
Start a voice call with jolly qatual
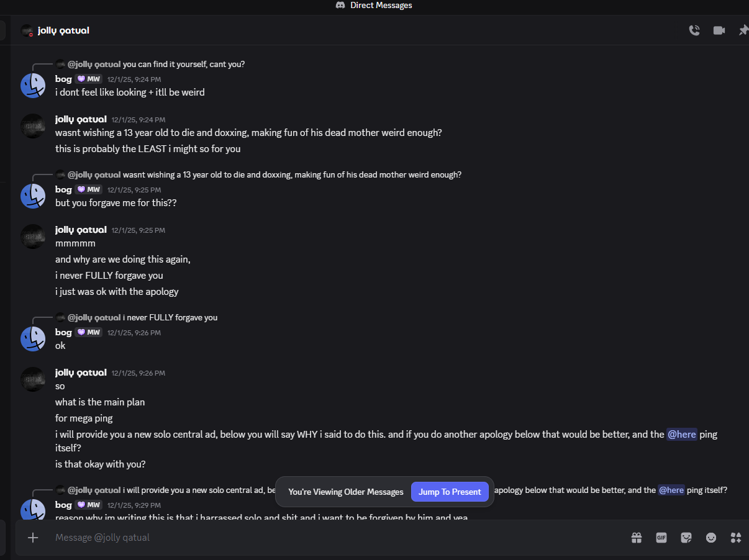(x=694, y=30)
